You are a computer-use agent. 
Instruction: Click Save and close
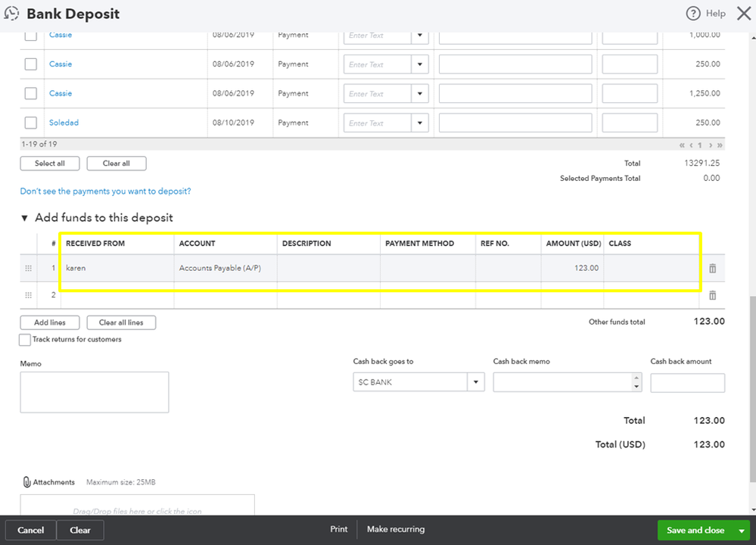click(695, 531)
